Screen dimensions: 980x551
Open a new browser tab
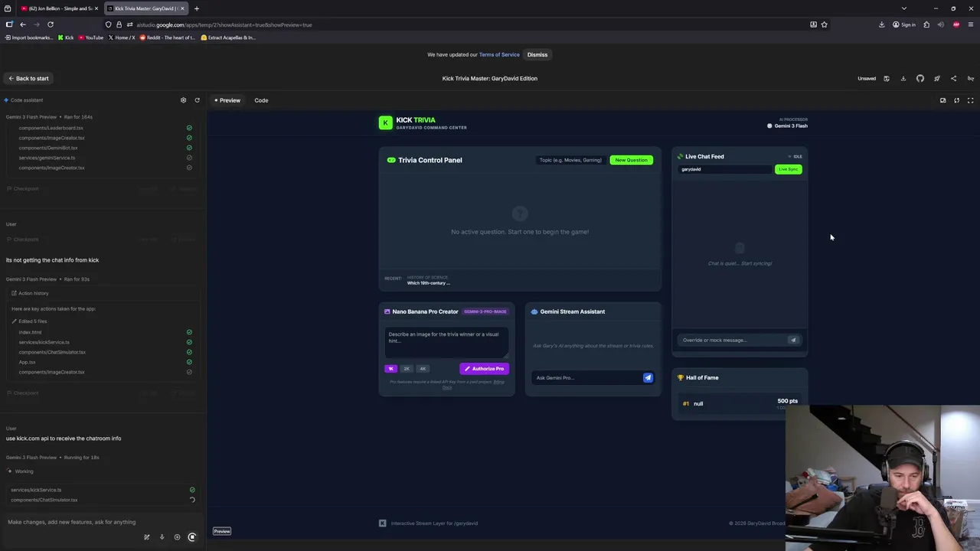(196, 8)
